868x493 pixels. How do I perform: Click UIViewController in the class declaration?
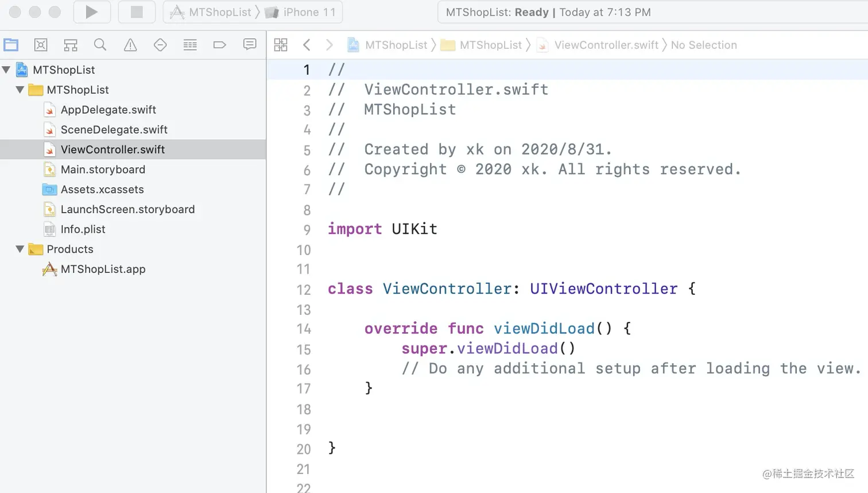click(603, 288)
